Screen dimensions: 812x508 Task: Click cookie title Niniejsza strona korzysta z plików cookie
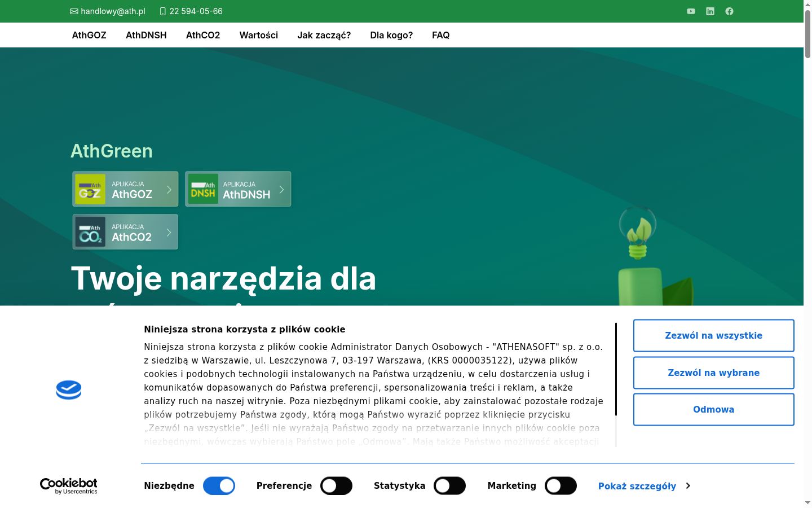245,329
